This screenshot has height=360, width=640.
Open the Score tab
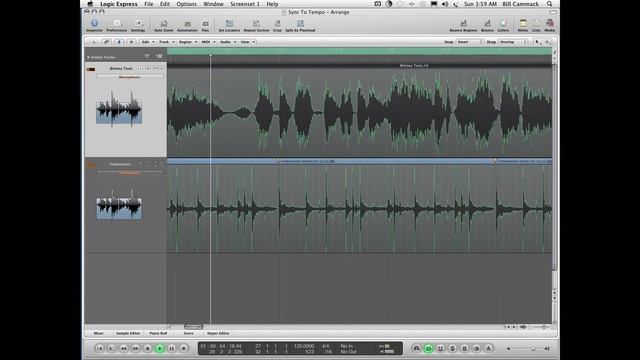pyautogui.click(x=189, y=333)
